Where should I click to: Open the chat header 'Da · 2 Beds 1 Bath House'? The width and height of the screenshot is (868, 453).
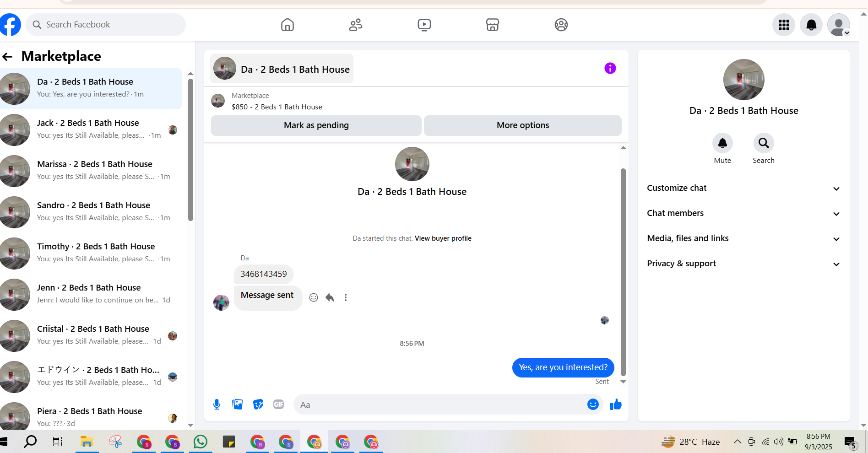pyautogui.click(x=282, y=69)
